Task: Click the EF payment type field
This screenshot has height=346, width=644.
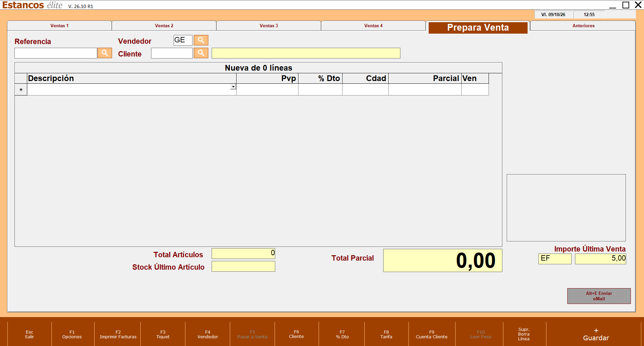Action: [555, 259]
